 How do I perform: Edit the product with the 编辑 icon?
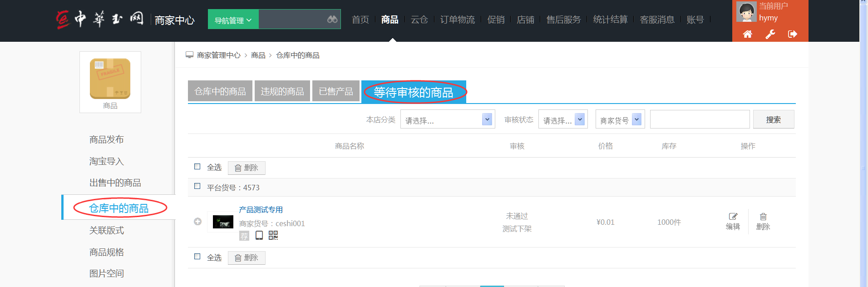point(733,221)
